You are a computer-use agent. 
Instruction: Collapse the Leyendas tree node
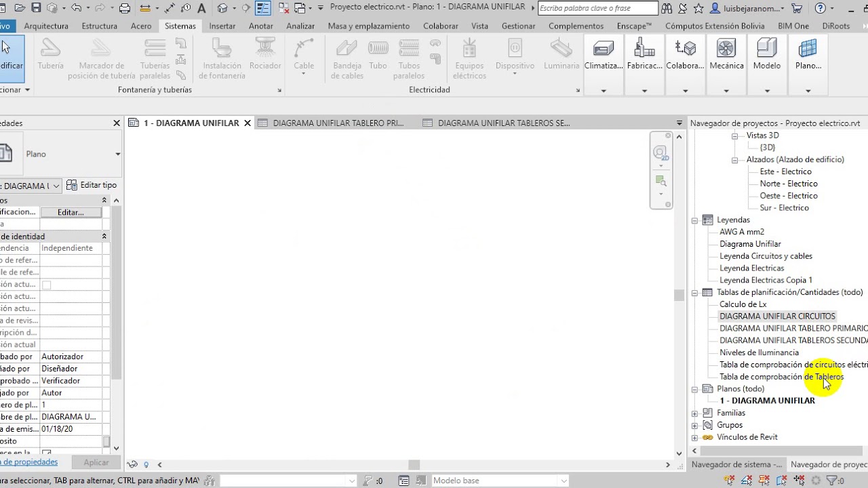coord(694,220)
